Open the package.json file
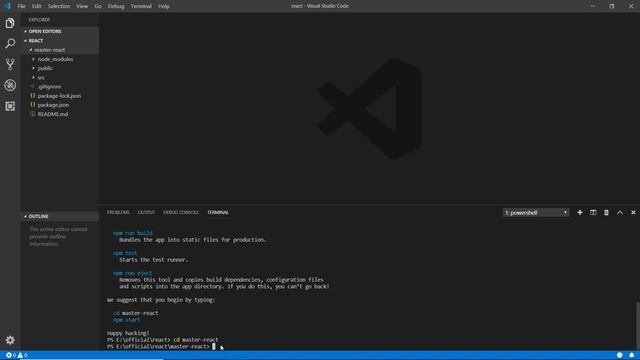Image resolution: width=640 pixels, height=360 pixels. click(60, 105)
